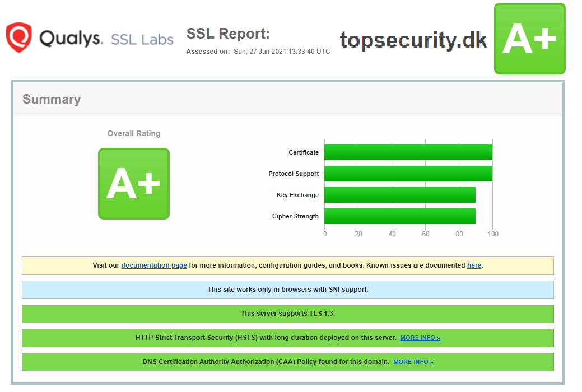Click the '100' axis tick label
582x392 pixels.
tap(493, 234)
